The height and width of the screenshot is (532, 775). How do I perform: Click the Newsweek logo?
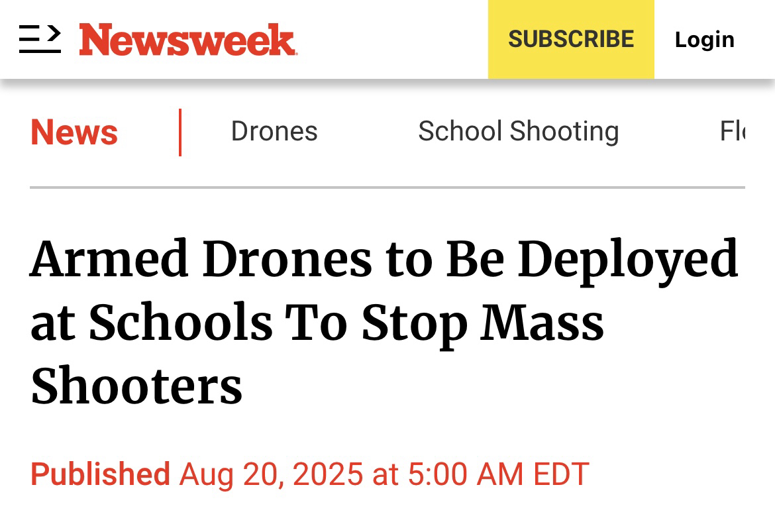188,40
